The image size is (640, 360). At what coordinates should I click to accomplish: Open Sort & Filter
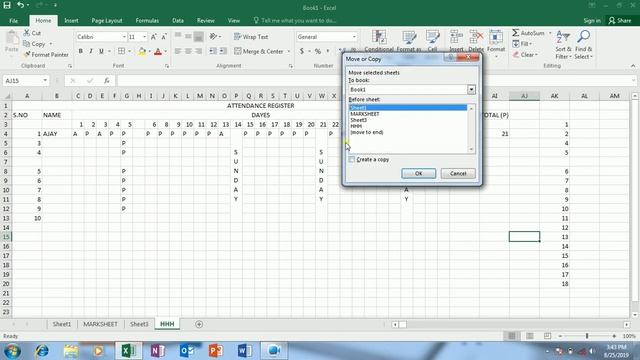(x=563, y=44)
